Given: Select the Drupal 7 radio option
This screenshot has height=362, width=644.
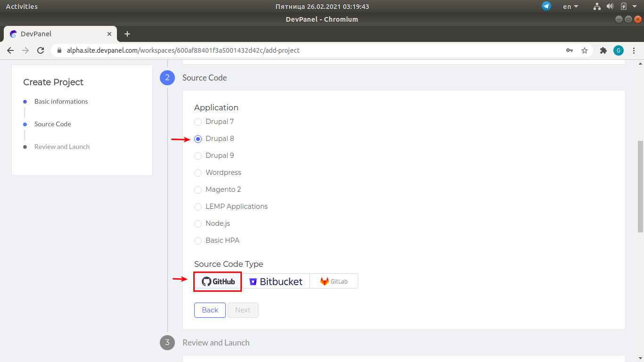Looking at the screenshot, I should (x=198, y=122).
